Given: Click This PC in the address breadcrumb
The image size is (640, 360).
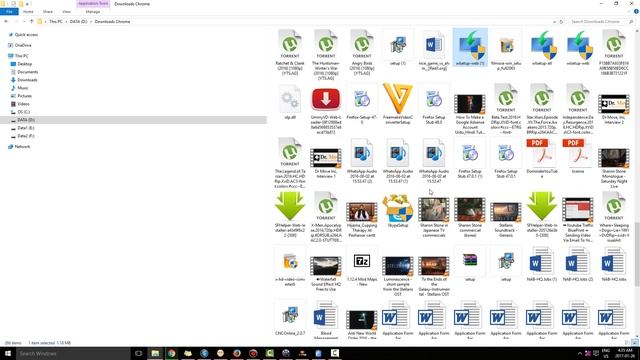Looking at the screenshot, I should click(x=56, y=21).
